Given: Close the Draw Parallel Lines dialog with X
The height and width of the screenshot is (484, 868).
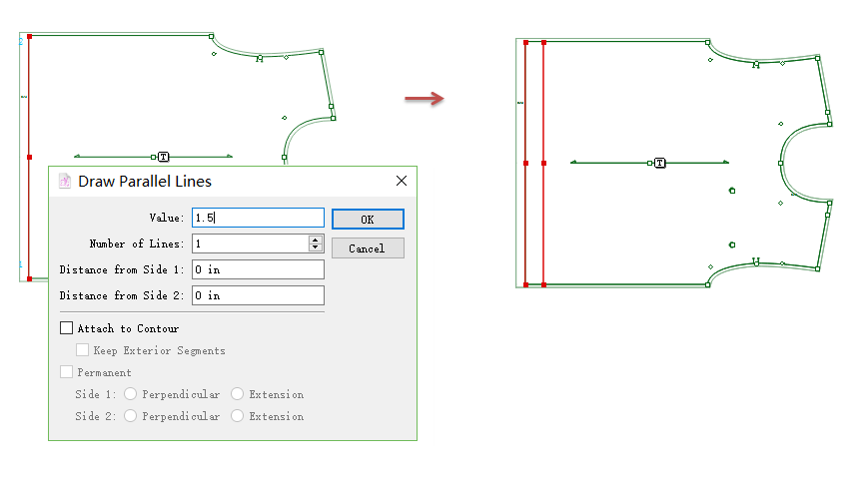Looking at the screenshot, I should [x=402, y=181].
